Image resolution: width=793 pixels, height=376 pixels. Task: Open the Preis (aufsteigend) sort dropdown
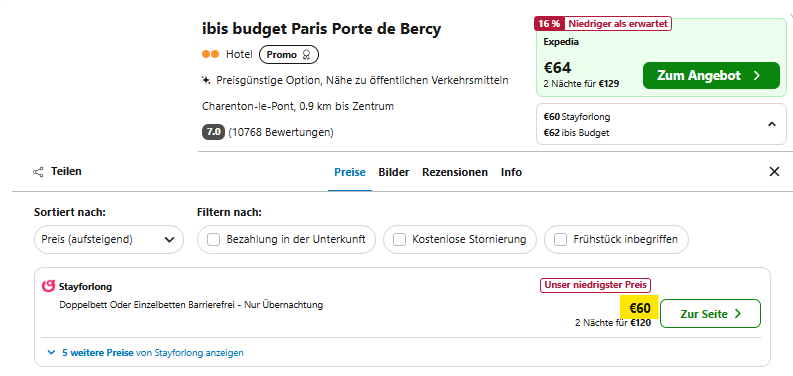[108, 239]
